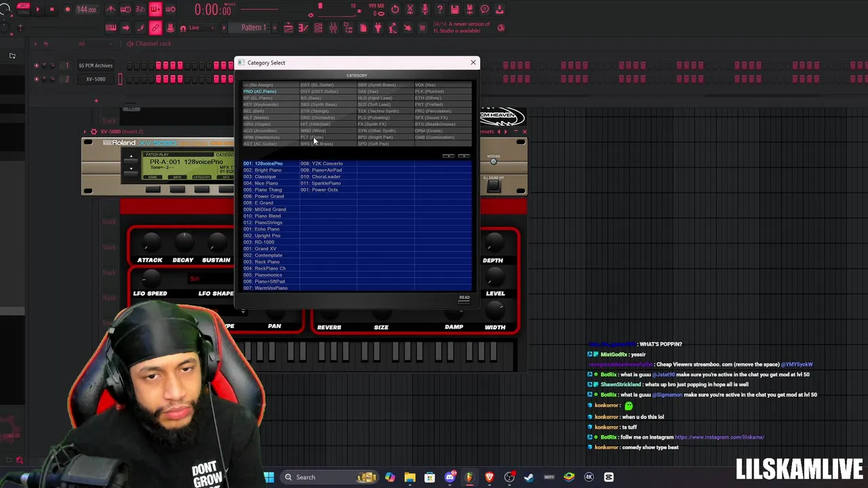
Task: Close the Category Select dialog
Action: [x=473, y=62]
